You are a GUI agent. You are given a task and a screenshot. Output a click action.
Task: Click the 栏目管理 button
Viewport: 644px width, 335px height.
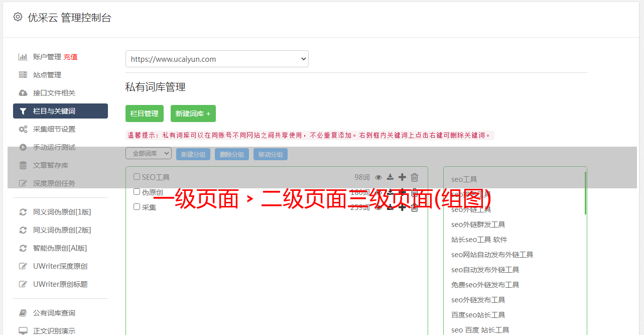(x=145, y=114)
